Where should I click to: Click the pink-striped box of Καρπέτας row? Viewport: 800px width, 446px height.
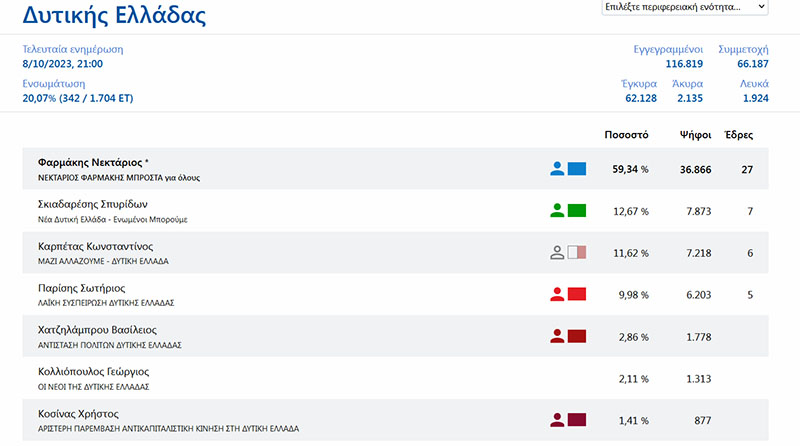[x=577, y=253]
